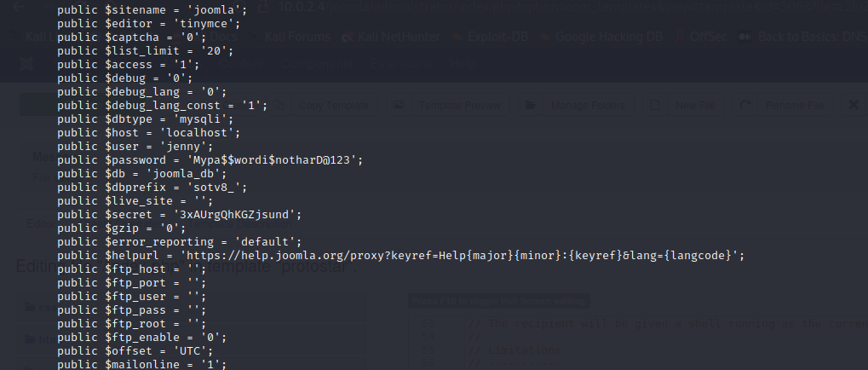Click the '$mailonline = '1'' terminal line
Image resolution: width=868 pixels, height=370 pixels.
pos(142,364)
